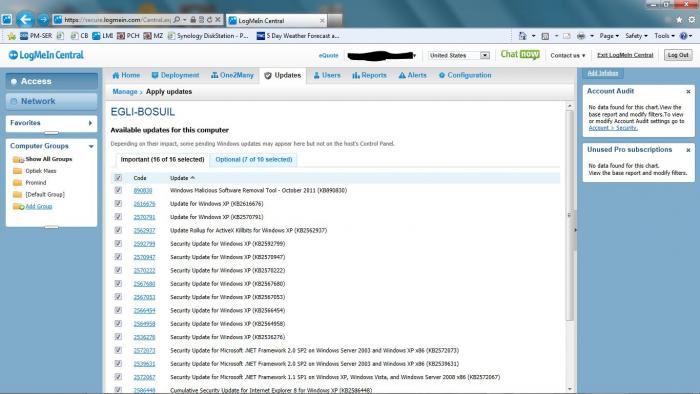Open the Synology DiskStation bookmark
Viewport: 700px width, 394px height.
(208, 36)
